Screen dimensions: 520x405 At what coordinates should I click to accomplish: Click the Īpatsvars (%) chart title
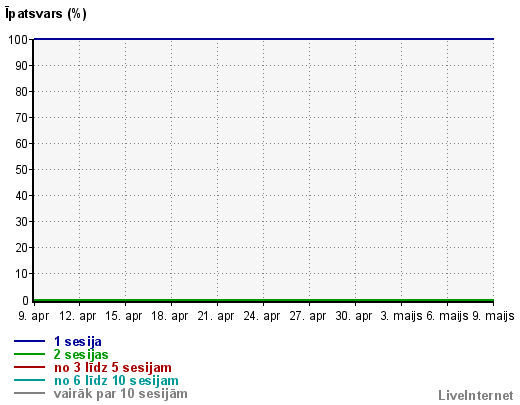point(46,13)
